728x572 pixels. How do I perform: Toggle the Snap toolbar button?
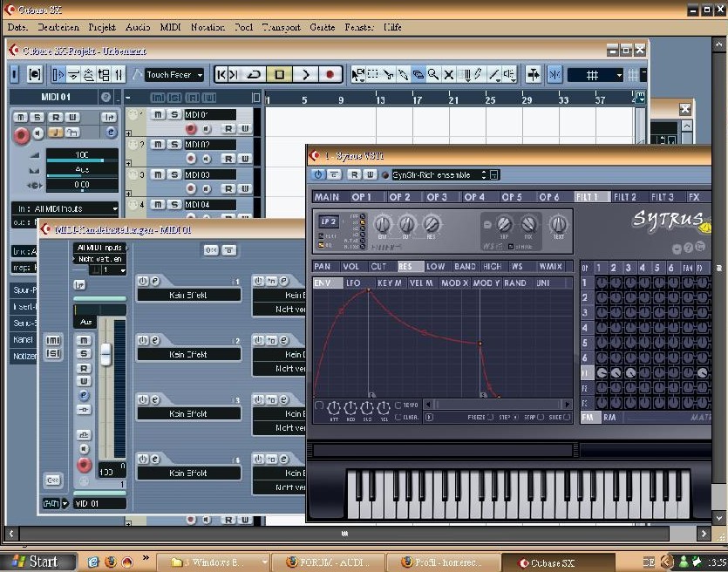(555, 74)
